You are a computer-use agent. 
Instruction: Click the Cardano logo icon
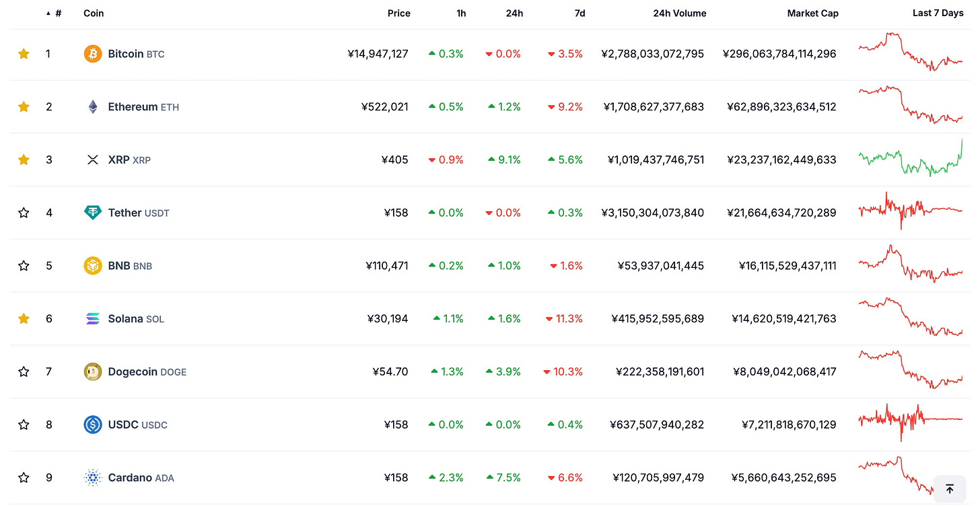93,478
